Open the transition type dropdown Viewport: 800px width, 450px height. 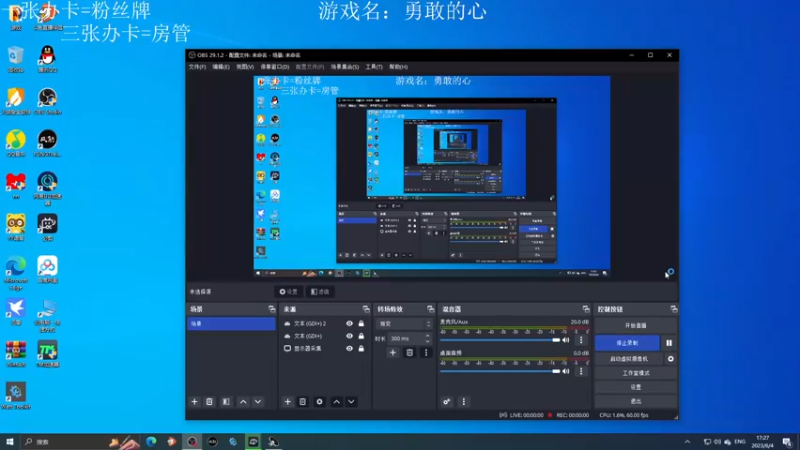click(x=404, y=324)
